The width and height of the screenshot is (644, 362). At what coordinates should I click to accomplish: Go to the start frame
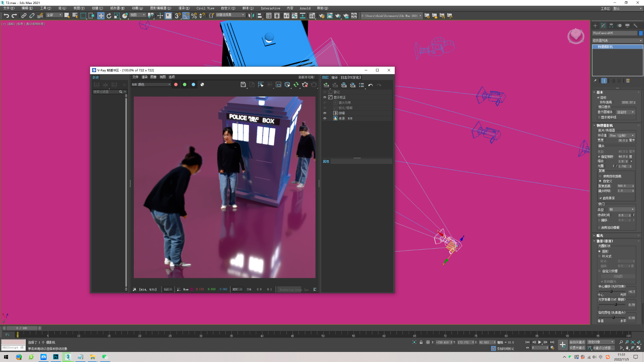coord(528,342)
